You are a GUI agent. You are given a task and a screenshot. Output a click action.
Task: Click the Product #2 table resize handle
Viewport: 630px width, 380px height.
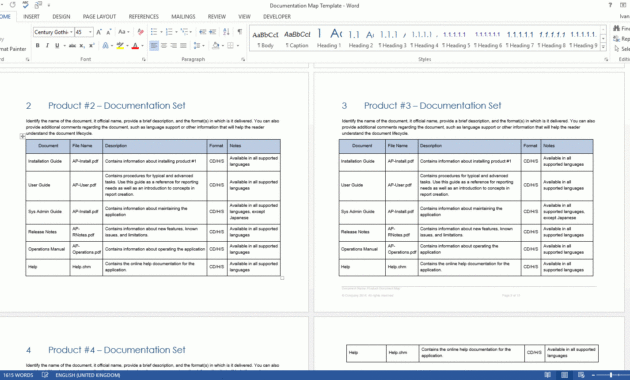click(282, 278)
